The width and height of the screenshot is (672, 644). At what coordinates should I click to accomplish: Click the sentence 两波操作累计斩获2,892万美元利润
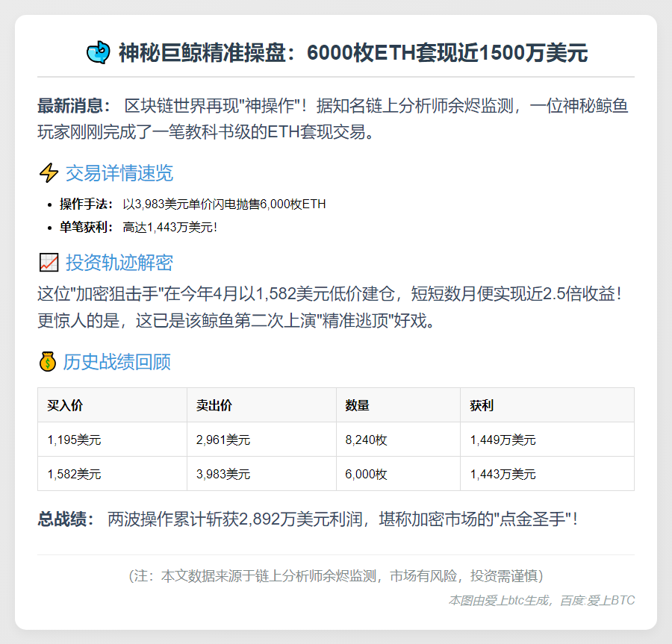pos(235,519)
